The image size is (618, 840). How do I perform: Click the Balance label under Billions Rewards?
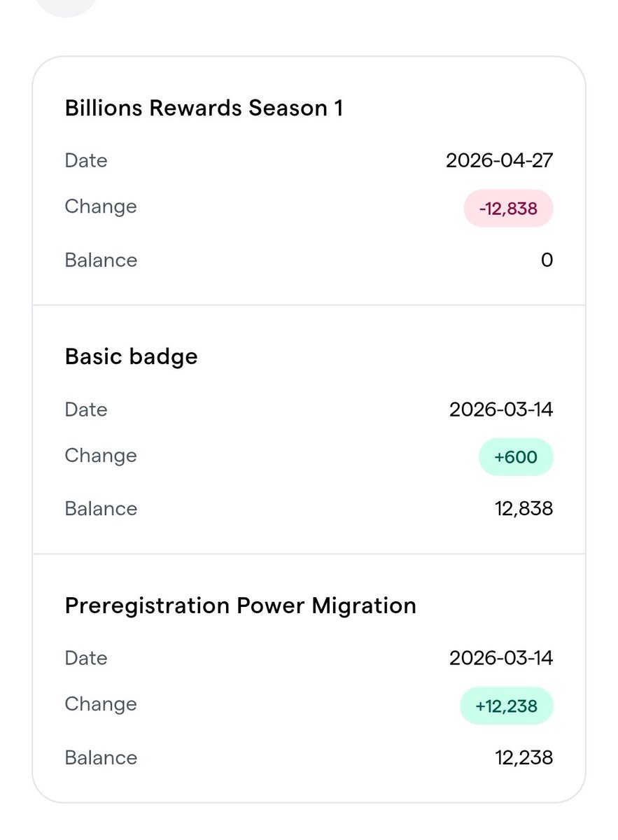(x=101, y=260)
